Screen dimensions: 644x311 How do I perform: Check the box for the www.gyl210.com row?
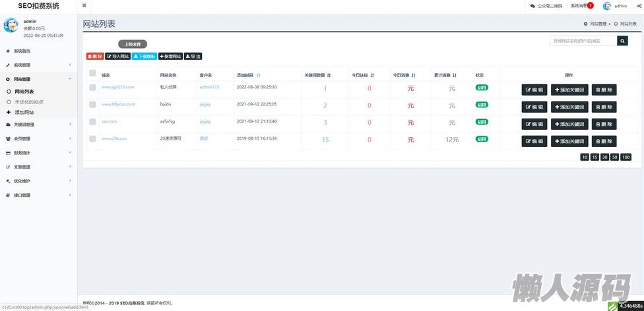click(93, 88)
